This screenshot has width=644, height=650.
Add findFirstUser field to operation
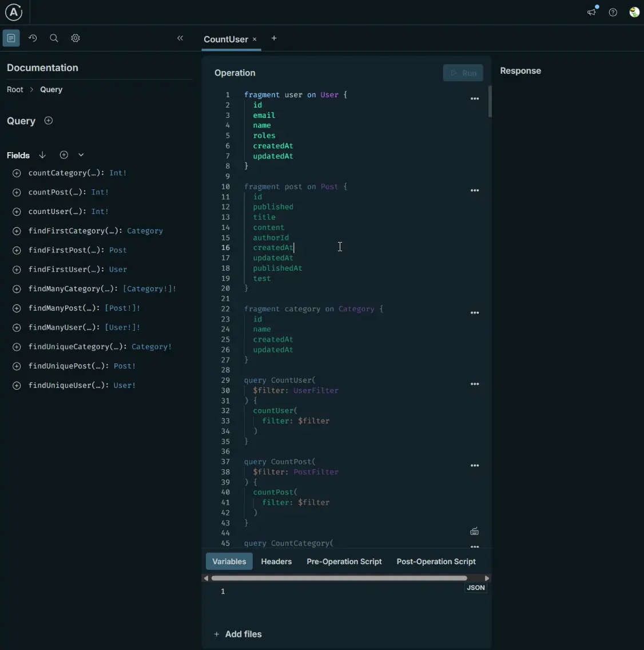[17, 270]
